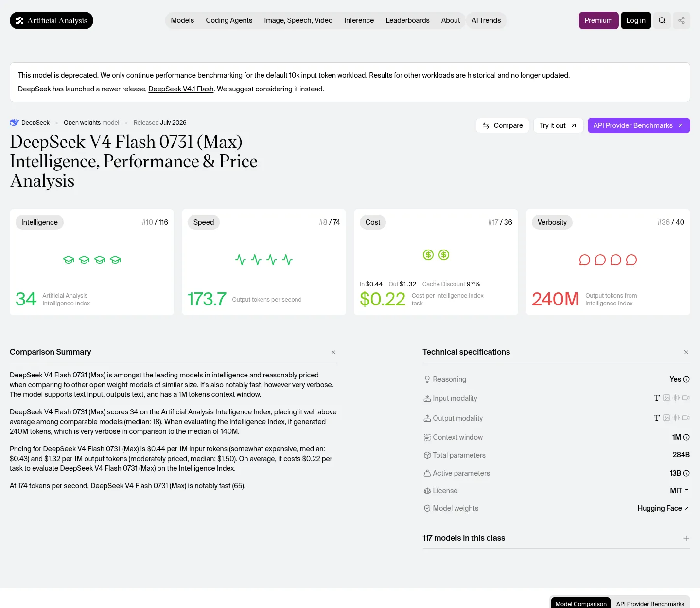Open the About menu

pyautogui.click(x=451, y=20)
